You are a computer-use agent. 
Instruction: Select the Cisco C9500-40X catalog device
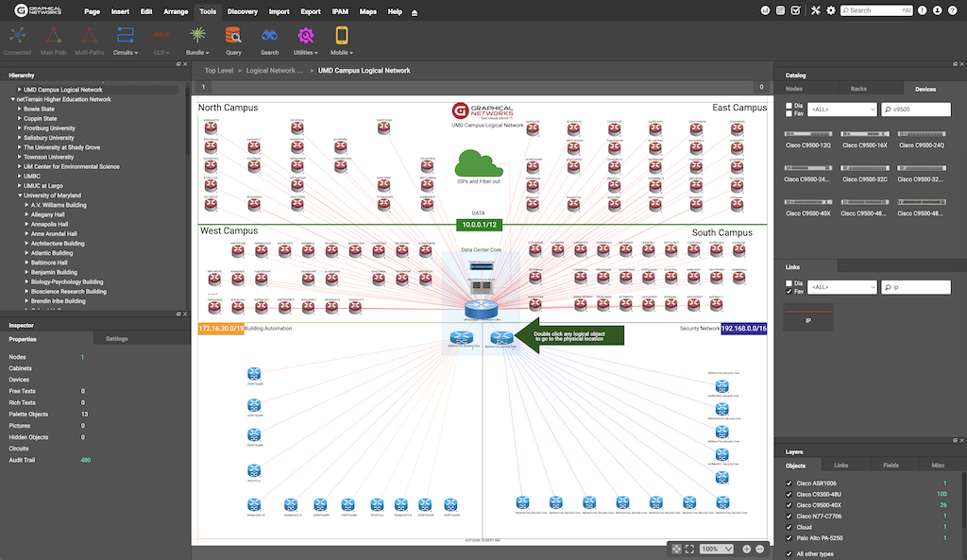tap(808, 208)
